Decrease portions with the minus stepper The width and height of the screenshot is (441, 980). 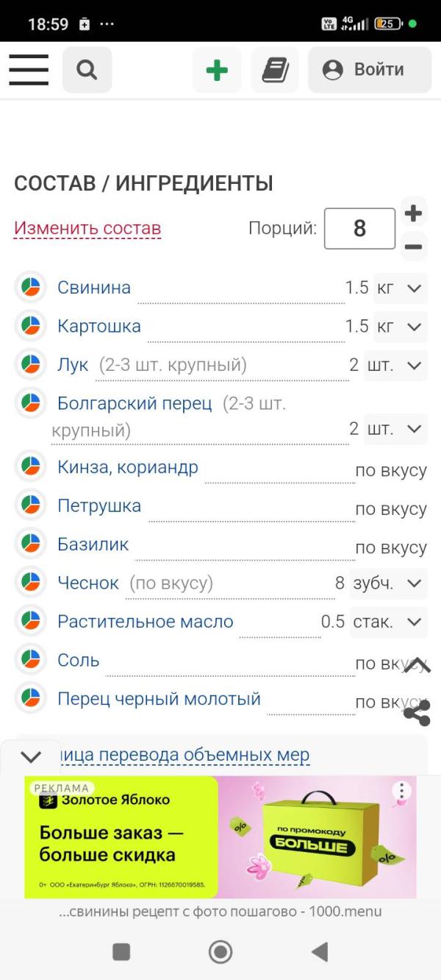click(x=414, y=246)
